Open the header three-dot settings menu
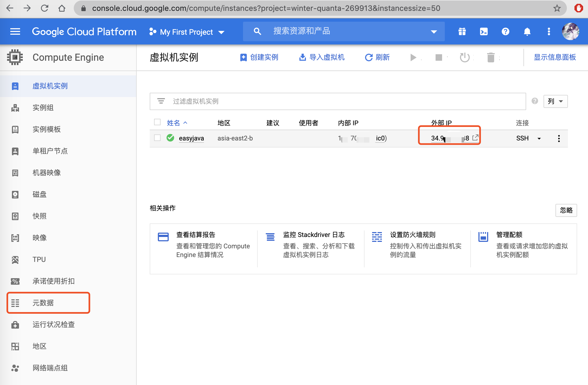The height and width of the screenshot is (385, 588). pos(549,32)
